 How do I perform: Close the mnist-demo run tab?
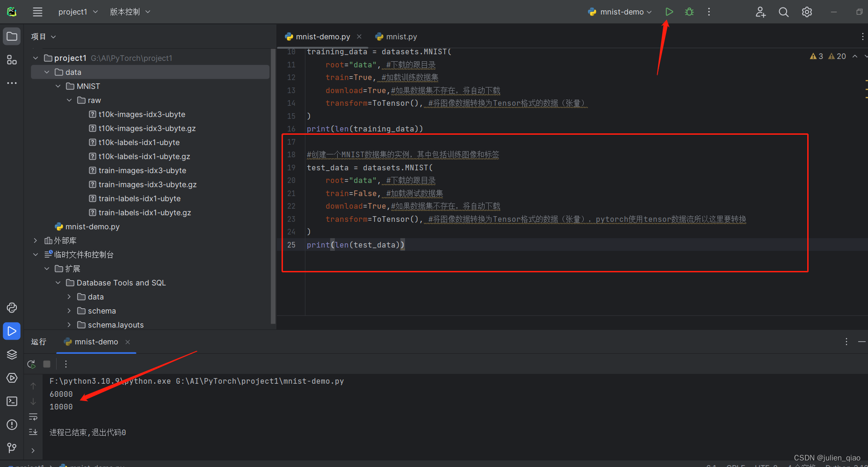tap(128, 342)
